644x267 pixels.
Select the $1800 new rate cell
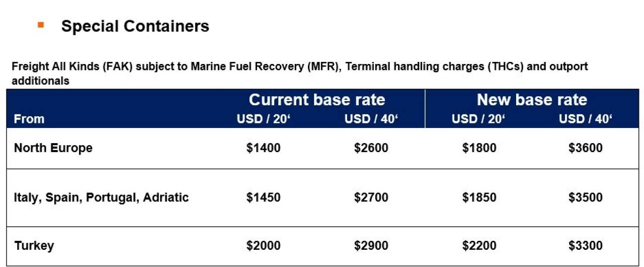pyautogui.click(x=479, y=148)
